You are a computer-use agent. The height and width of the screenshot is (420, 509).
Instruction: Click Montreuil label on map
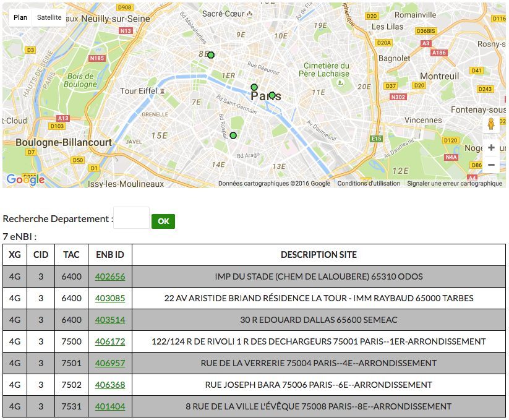440,76
